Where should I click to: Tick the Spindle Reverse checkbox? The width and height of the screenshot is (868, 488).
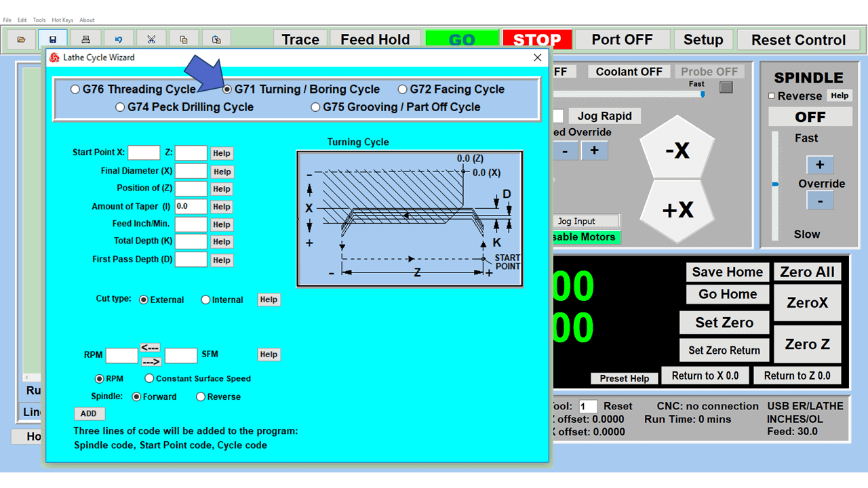(x=772, y=96)
